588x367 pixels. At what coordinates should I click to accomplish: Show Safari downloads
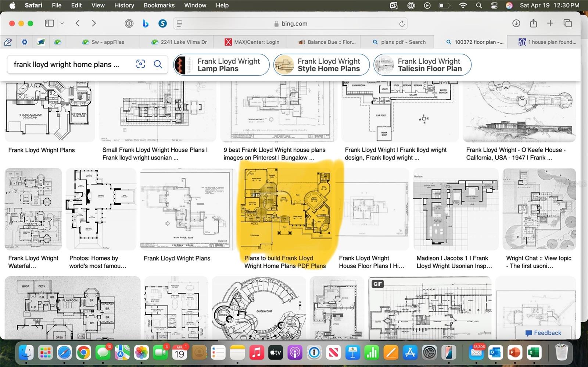pos(516,24)
